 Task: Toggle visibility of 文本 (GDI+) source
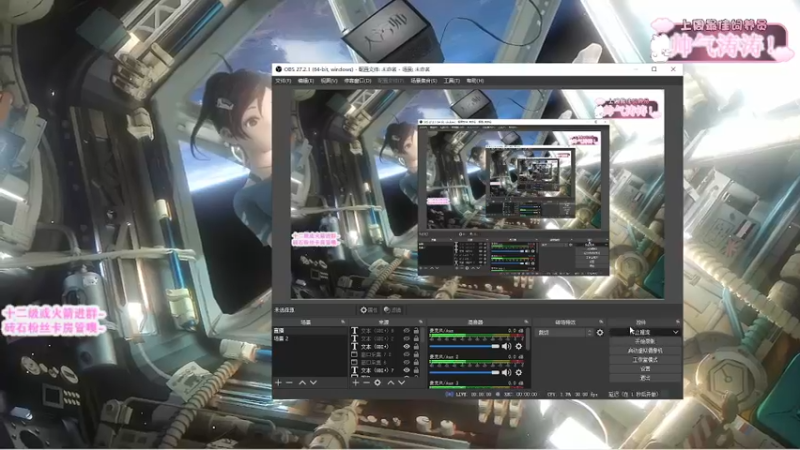pos(407,346)
